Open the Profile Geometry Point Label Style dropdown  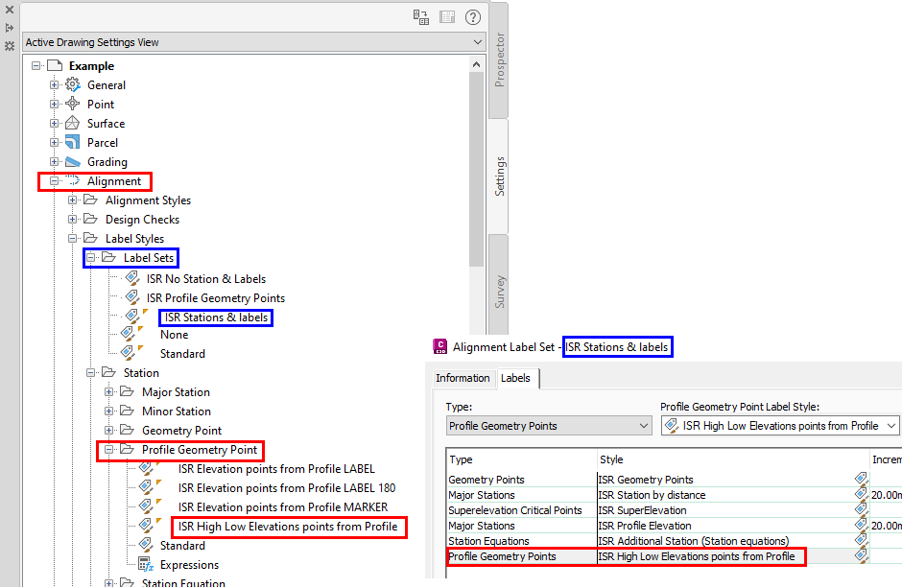coord(779,426)
